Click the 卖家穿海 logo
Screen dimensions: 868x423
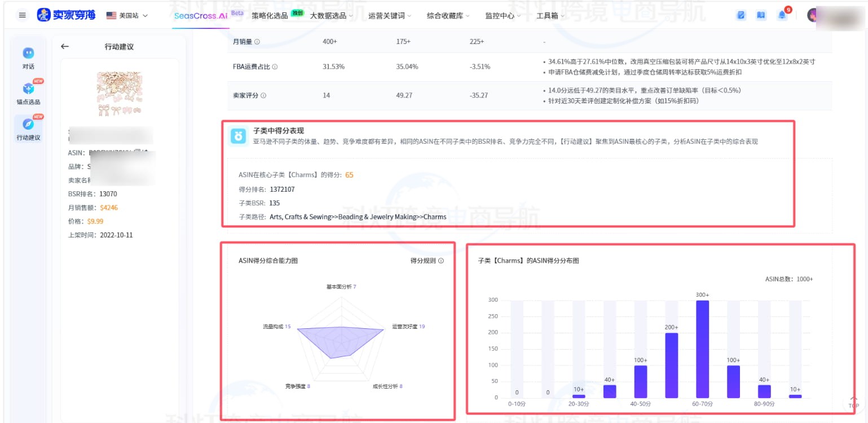pos(67,15)
